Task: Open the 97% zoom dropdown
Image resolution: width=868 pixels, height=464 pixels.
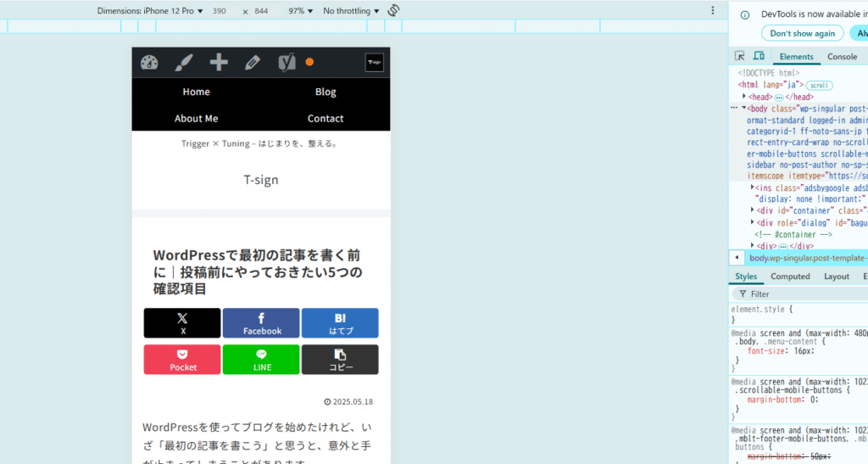Action: (300, 11)
